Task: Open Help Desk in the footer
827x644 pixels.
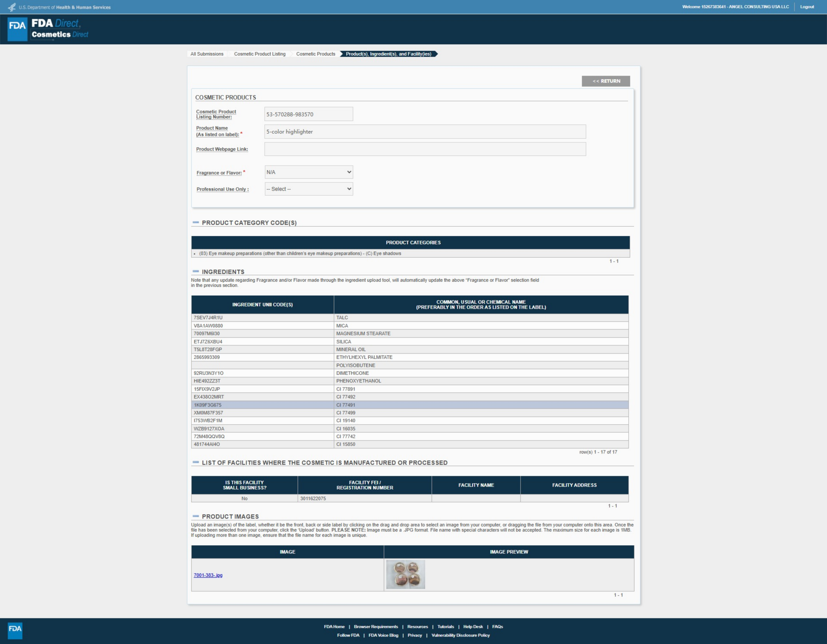Action: coord(473,627)
